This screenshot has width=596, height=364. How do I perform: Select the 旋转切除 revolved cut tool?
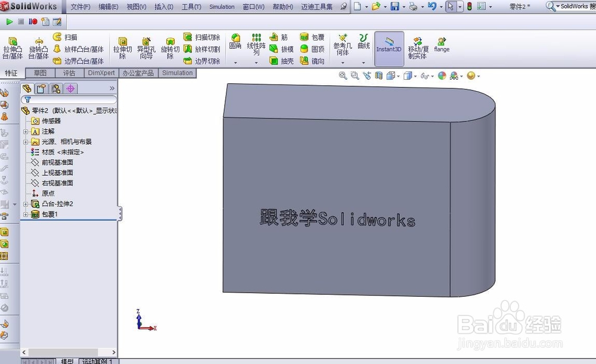[170, 48]
